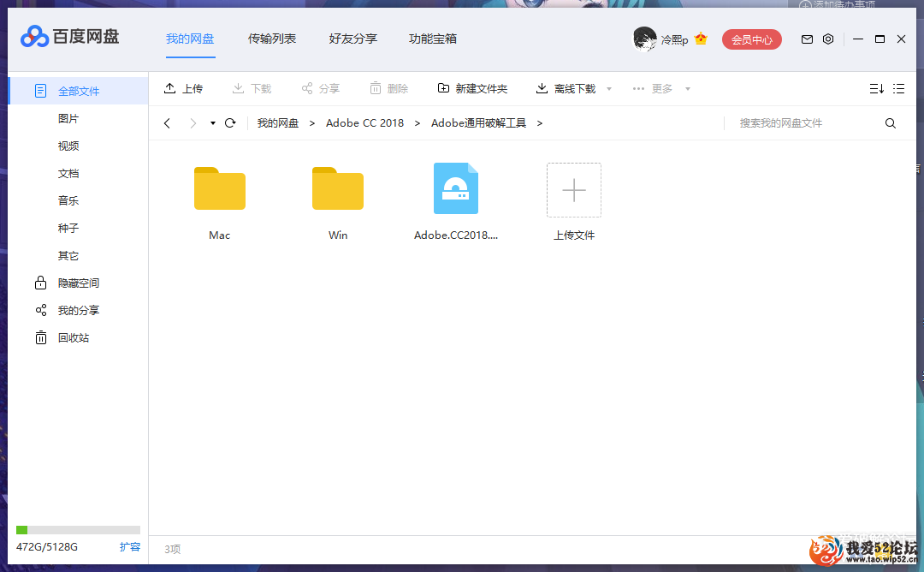Click 新建文件夹 new folder button
The image size is (924, 572).
472,88
